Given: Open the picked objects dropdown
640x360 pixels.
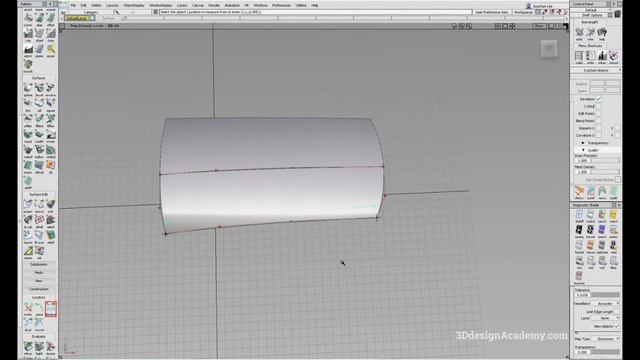Looking at the screenshot, I should point(596,71).
